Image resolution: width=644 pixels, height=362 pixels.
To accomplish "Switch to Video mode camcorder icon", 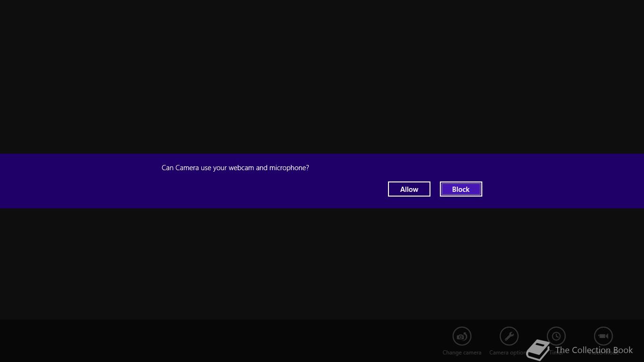I will (x=603, y=336).
